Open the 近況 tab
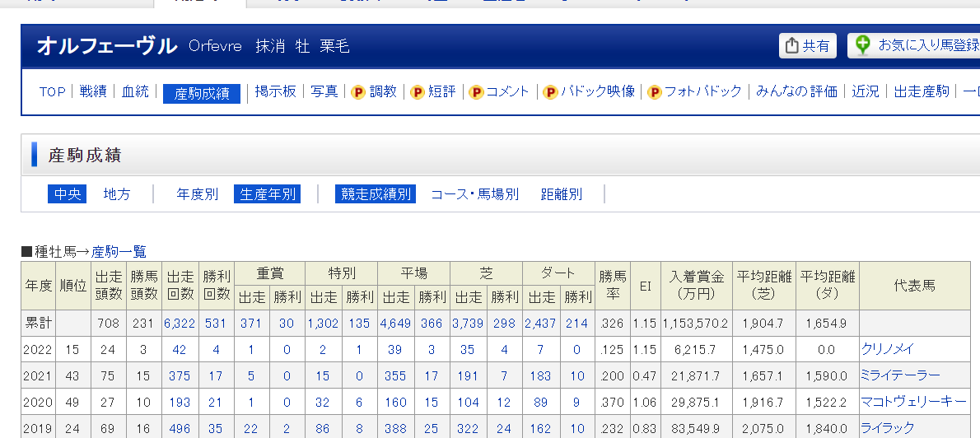980x438 pixels. click(865, 92)
